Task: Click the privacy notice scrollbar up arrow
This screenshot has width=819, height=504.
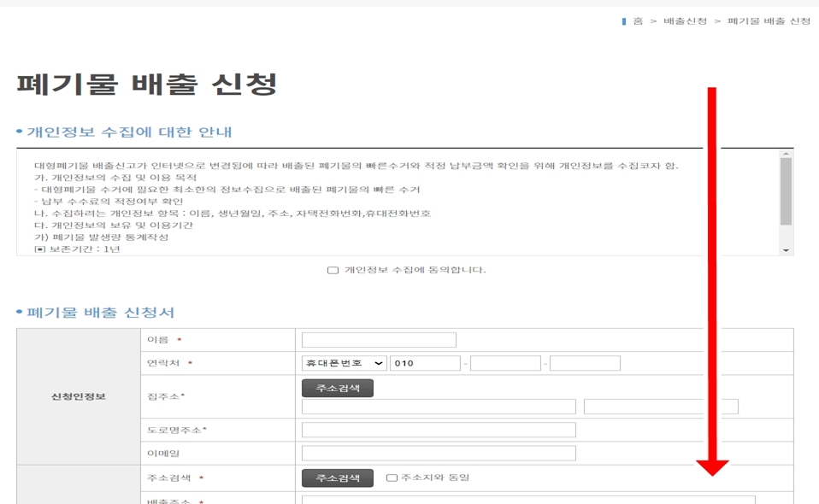Action: [787, 154]
